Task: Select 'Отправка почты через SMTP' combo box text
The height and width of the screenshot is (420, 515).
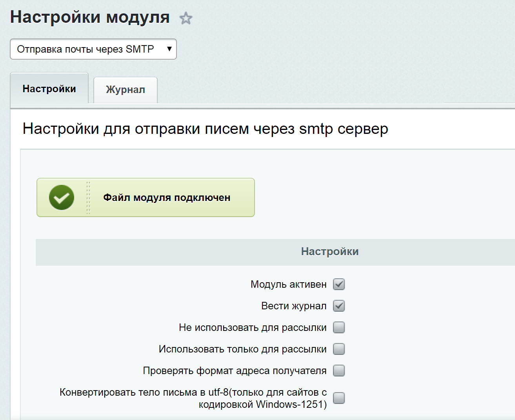Action: tap(86, 49)
